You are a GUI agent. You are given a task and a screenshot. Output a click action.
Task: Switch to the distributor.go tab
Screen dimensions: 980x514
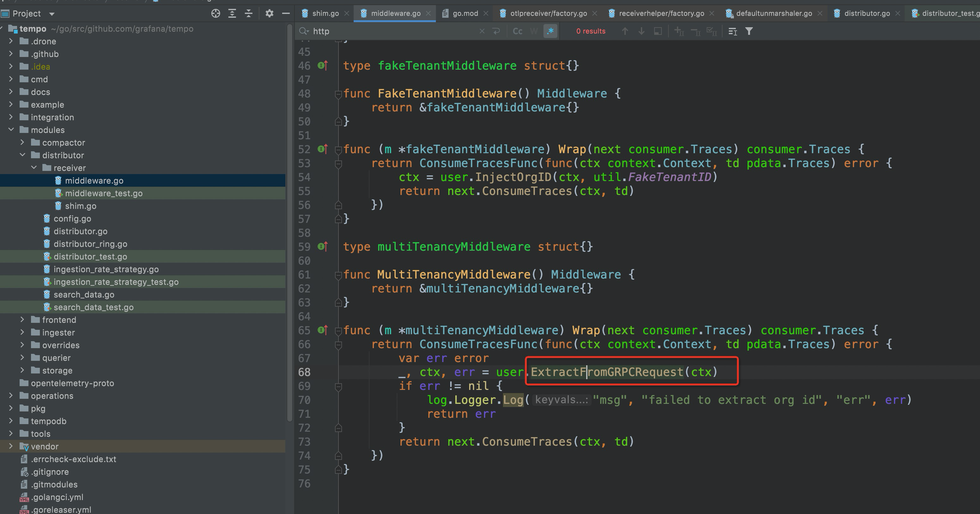point(867,13)
